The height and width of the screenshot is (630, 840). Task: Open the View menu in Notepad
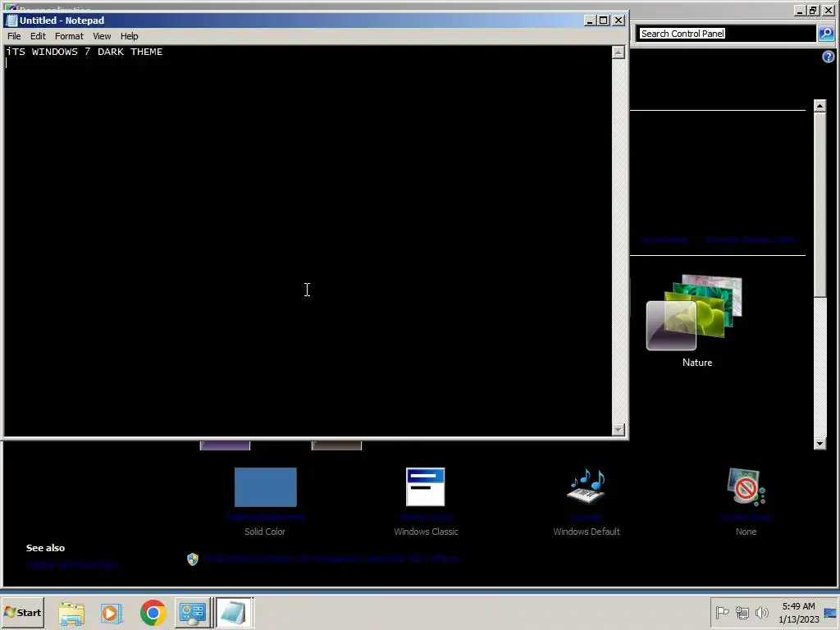click(x=102, y=36)
